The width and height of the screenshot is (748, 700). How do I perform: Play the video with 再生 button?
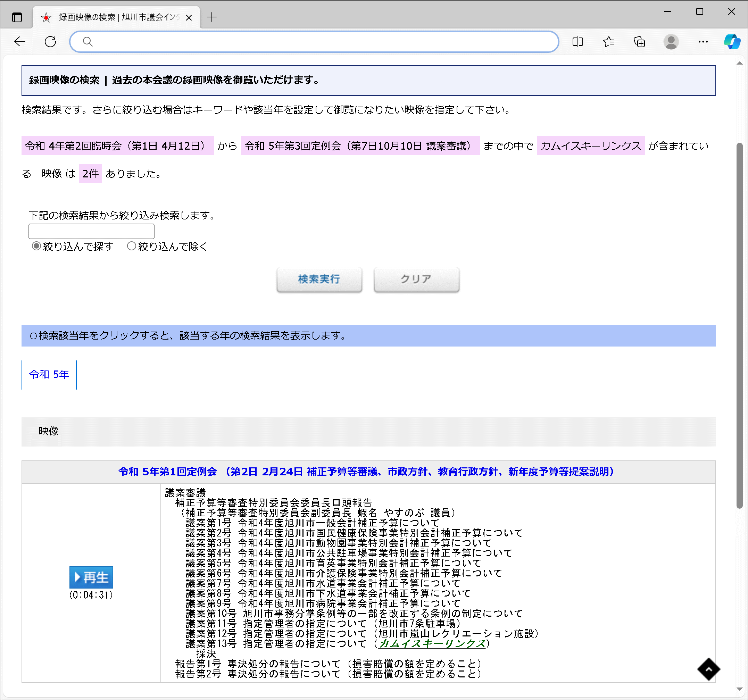click(91, 577)
